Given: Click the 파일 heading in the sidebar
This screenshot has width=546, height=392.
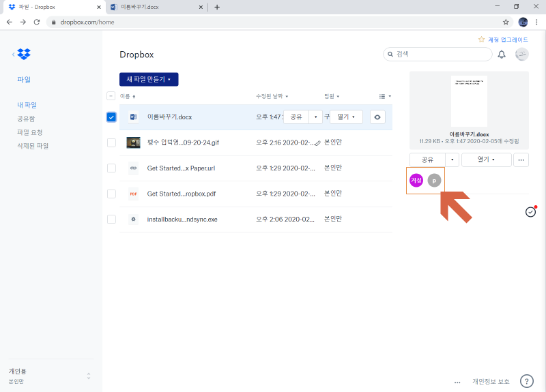Looking at the screenshot, I should 24,80.
